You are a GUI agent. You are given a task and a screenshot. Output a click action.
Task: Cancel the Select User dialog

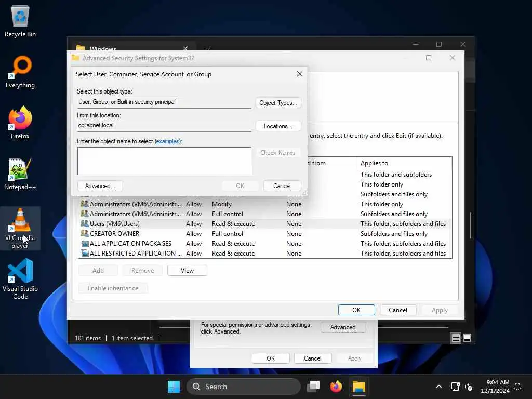point(282,186)
